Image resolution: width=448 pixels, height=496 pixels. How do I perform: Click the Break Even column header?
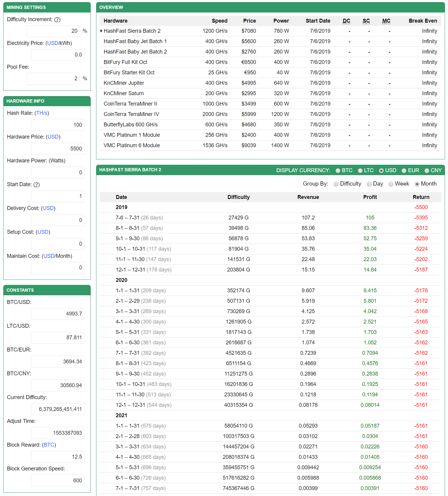[x=423, y=21]
